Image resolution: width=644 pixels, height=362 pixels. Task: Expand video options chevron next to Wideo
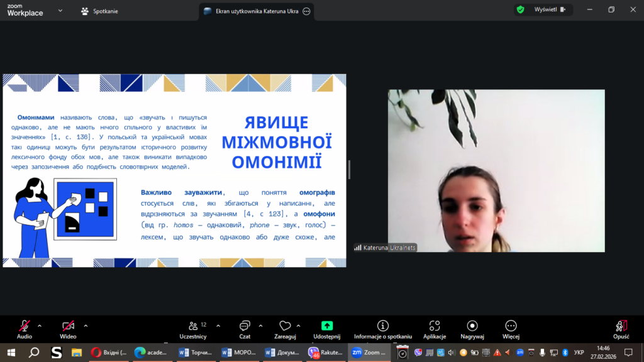86,326
